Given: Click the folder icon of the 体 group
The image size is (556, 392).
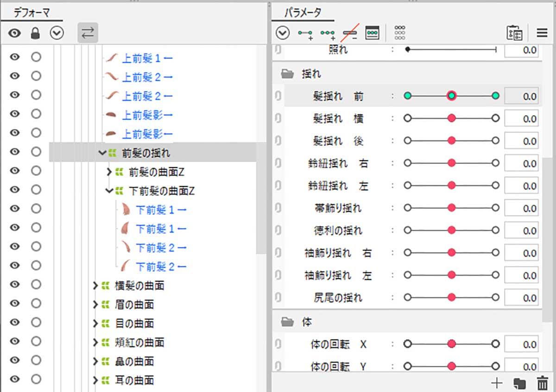Looking at the screenshot, I should tap(288, 322).
